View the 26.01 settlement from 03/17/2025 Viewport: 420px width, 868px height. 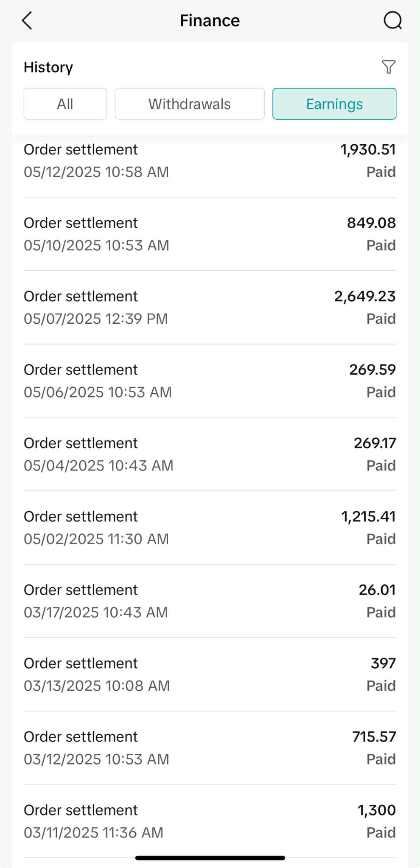coord(210,601)
